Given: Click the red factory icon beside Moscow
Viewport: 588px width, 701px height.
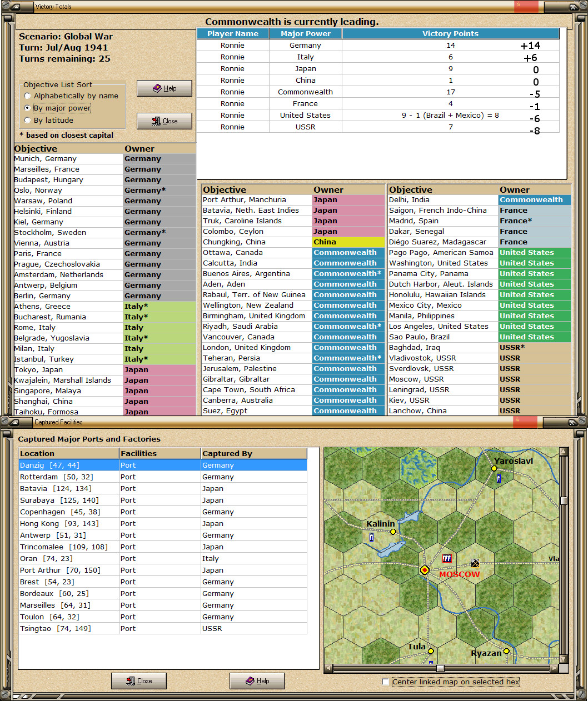Looking at the screenshot, I should 446,558.
